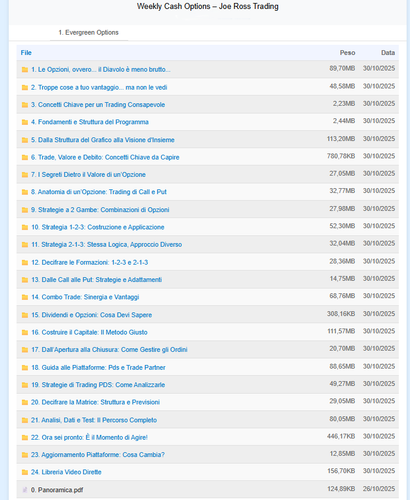Open '6. Trade, Valore e Debito' folder link
Viewport: 410px width, 500px height.
105,157
